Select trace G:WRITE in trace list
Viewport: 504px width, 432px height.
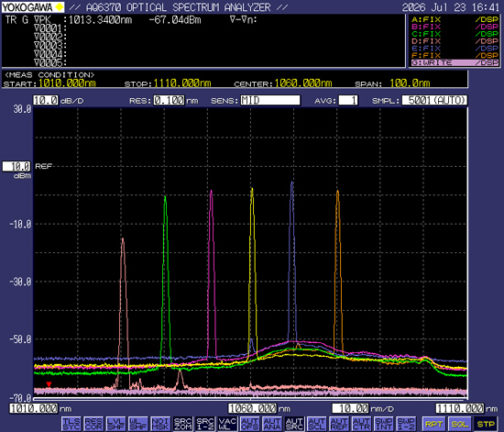click(x=455, y=62)
